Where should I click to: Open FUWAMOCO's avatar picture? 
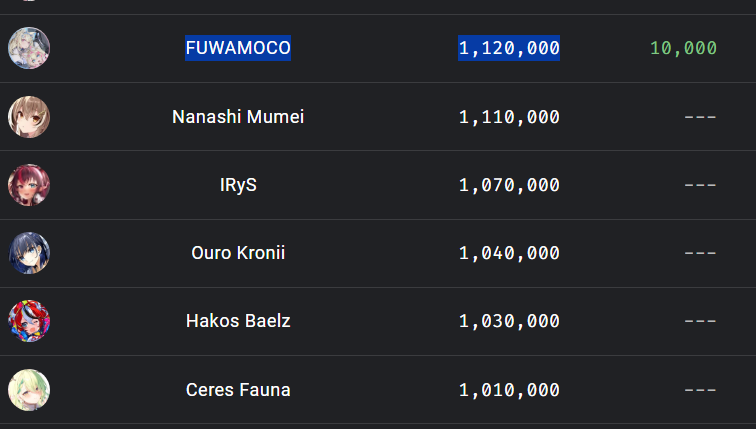[x=29, y=48]
